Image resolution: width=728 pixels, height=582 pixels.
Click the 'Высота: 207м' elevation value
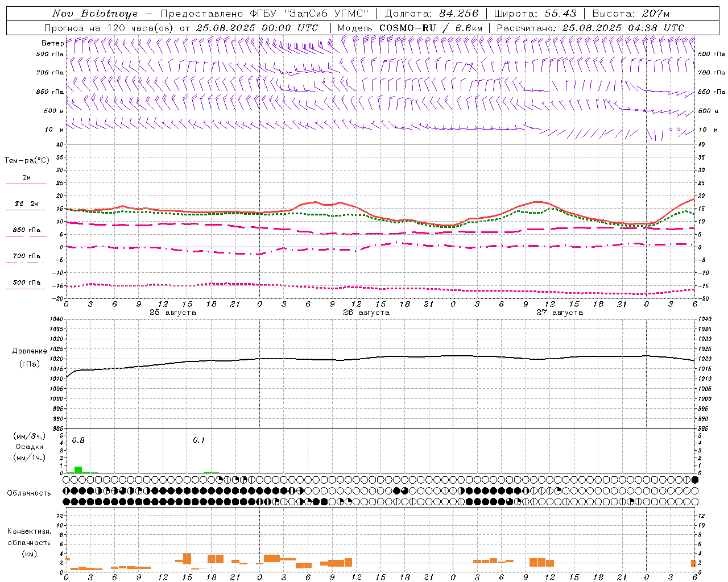pyautogui.click(x=631, y=14)
